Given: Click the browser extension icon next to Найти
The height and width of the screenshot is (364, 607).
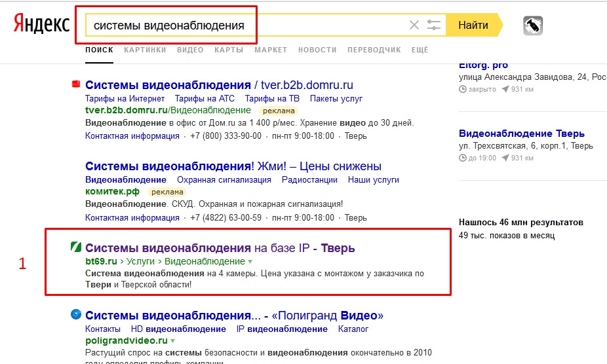Looking at the screenshot, I should pyautogui.click(x=533, y=26).
